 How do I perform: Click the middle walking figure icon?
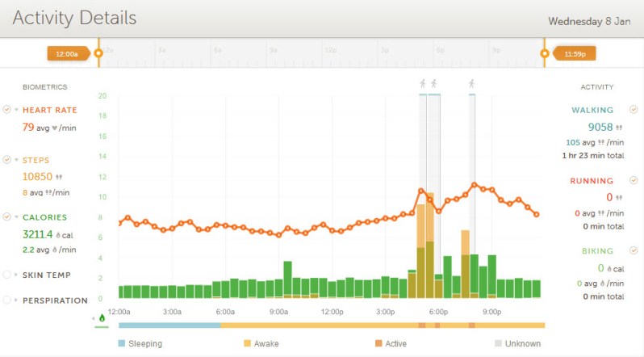[x=433, y=83]
